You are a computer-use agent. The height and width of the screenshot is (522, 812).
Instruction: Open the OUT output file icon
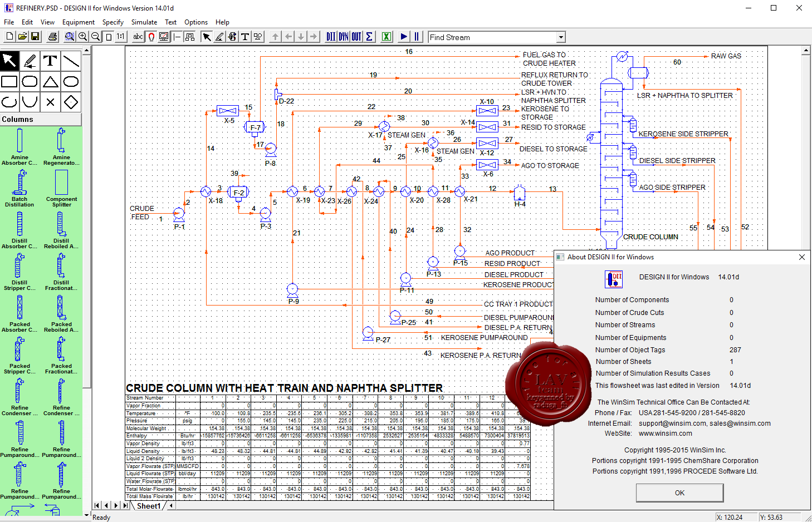356,37
